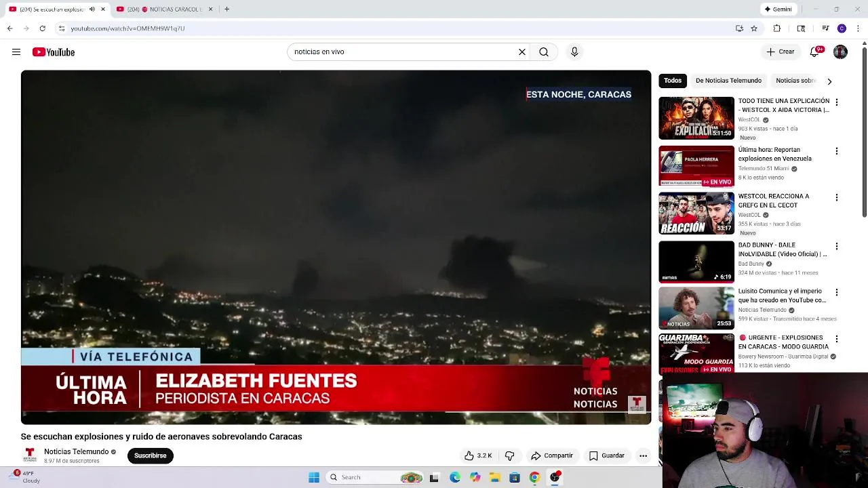Screen dimensions: 868x488
Task: Subscribe with Suscribirse button
Action: point(151,455)
